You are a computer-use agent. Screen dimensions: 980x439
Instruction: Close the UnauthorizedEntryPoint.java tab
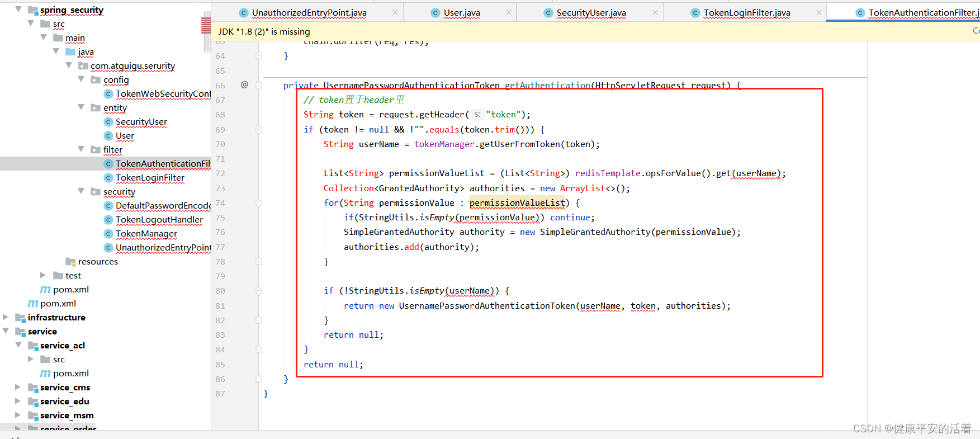395,12
